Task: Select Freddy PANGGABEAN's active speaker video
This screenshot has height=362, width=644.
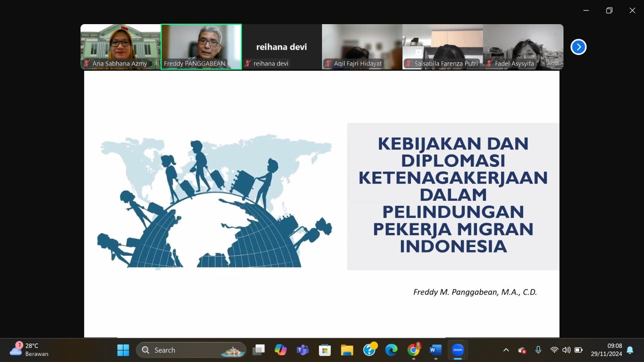Action: [x=201, y=47]
